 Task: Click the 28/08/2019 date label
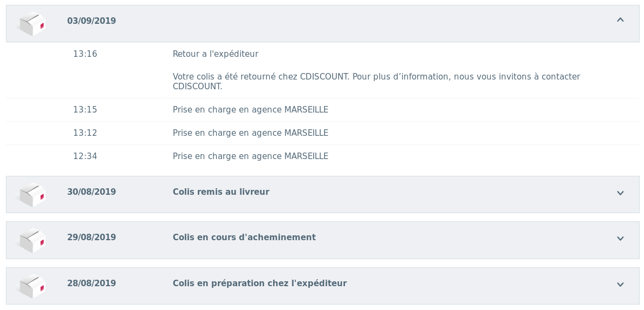[92, 283]
